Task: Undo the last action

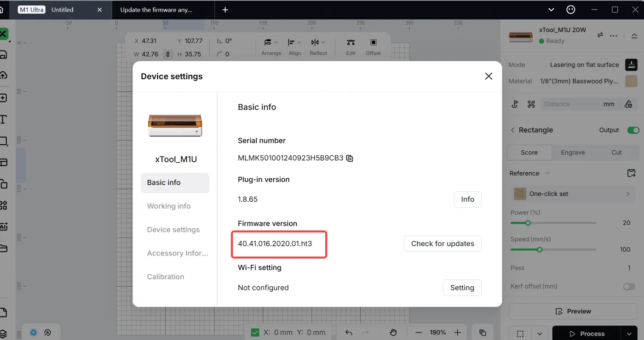Action: pyautogui.click(x=349, y=333)
